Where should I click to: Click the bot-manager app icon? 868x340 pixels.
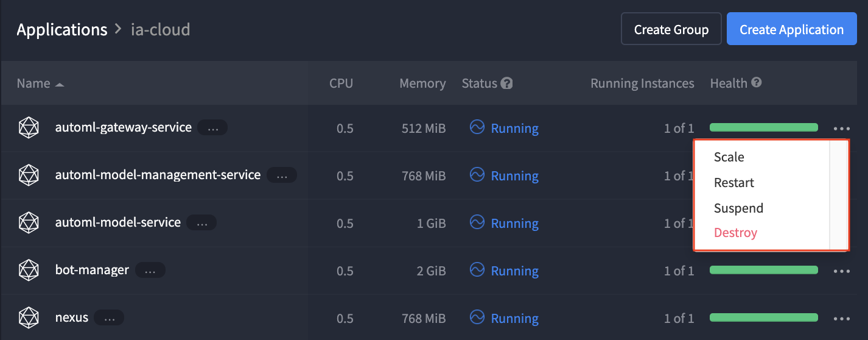(29, 270)
